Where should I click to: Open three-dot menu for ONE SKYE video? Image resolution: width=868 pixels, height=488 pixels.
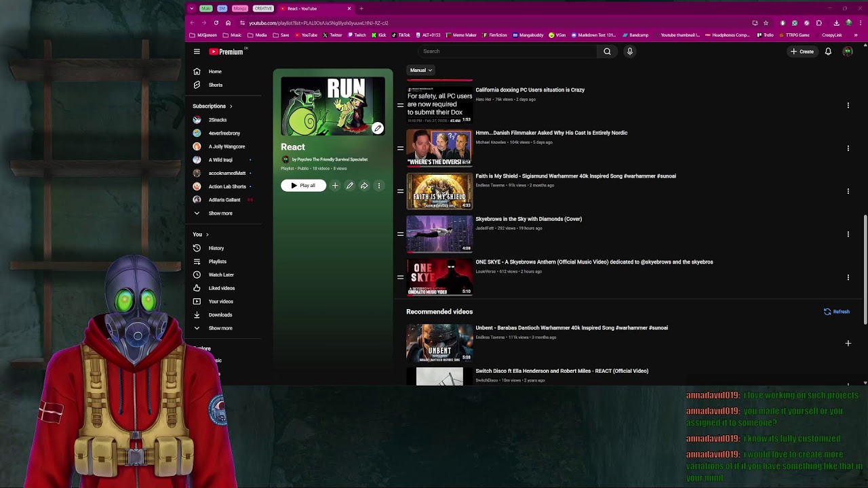click(x=848, y=277)
